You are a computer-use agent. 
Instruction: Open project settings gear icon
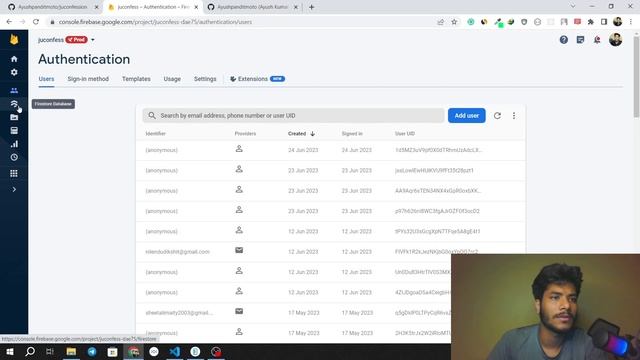point(14,72)
